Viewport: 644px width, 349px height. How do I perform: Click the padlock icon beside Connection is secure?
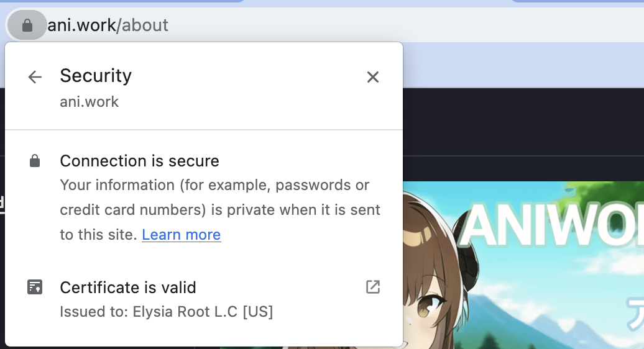[35, 161]
